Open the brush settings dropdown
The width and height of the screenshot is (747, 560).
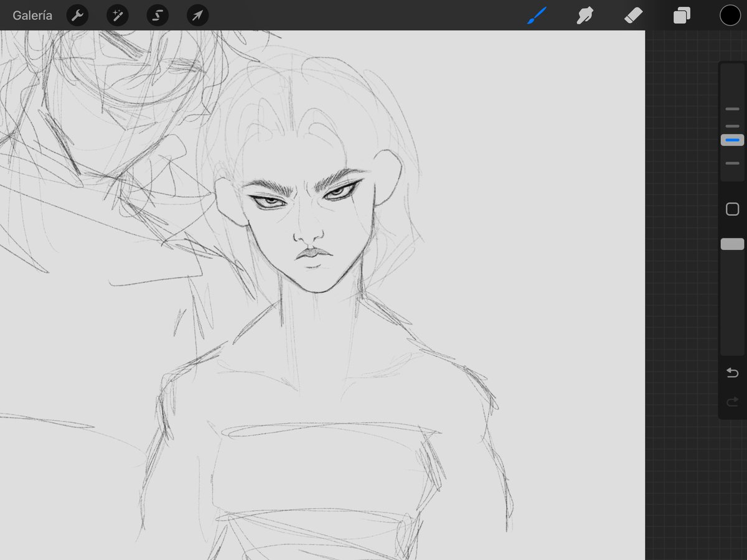click(x=537, y=15)
